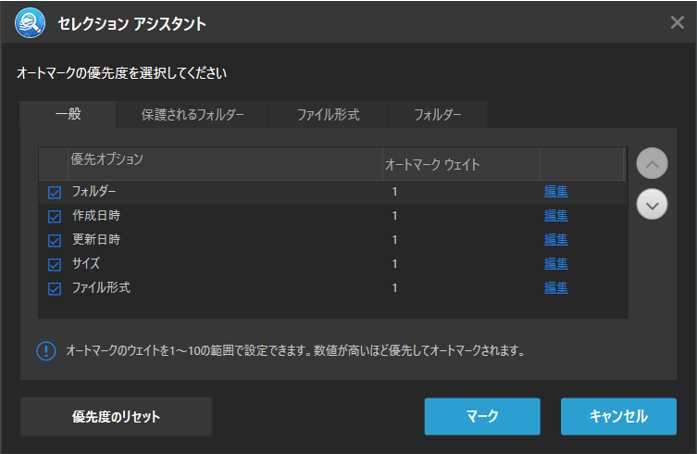Select the フォルダー tab

tap(438, 115)
